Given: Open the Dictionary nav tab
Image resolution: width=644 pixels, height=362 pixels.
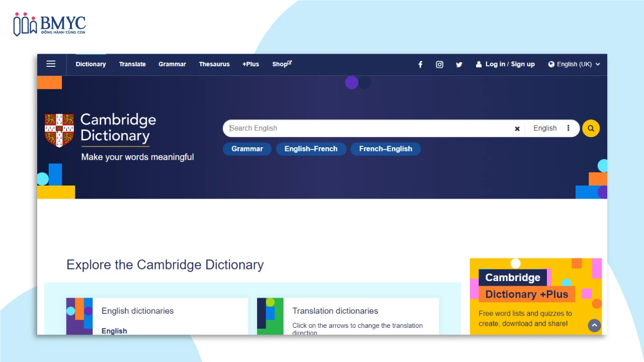Looking at the screenshot, I should 91,64.
